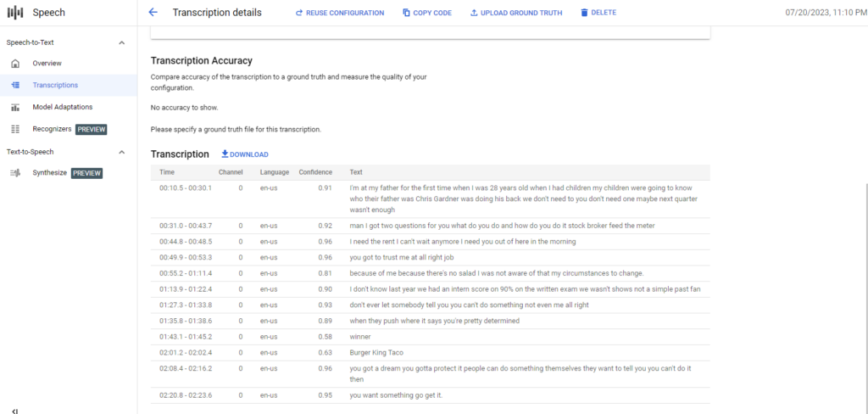The height and width of the screenshot is (414, 868).
Task: Click the 'No accuracy to show.' message
Action: [185, 108]
